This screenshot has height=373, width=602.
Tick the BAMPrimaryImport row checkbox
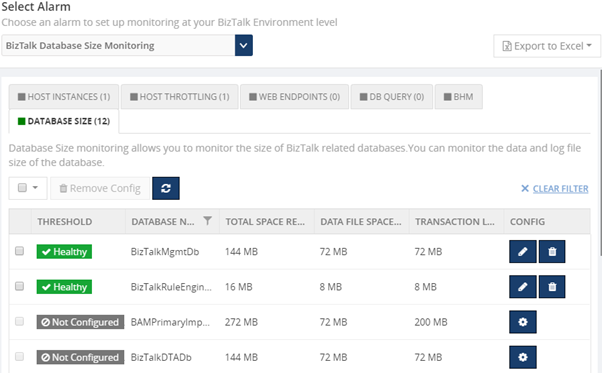click(x=19, y=321)
